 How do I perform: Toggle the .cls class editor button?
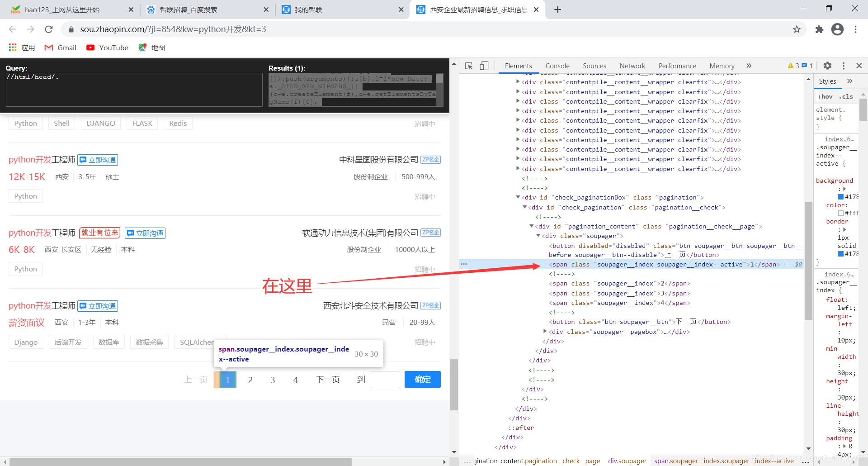tap(846, 96)
